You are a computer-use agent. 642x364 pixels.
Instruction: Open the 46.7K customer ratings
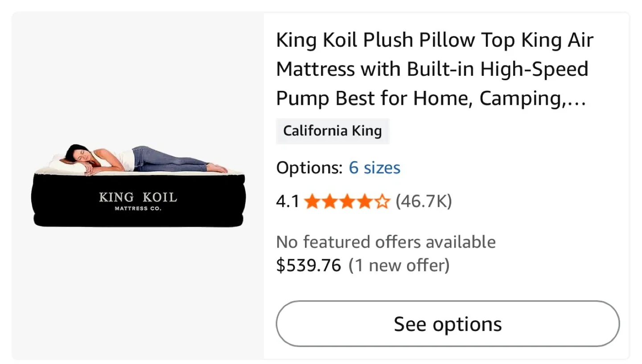423,201
